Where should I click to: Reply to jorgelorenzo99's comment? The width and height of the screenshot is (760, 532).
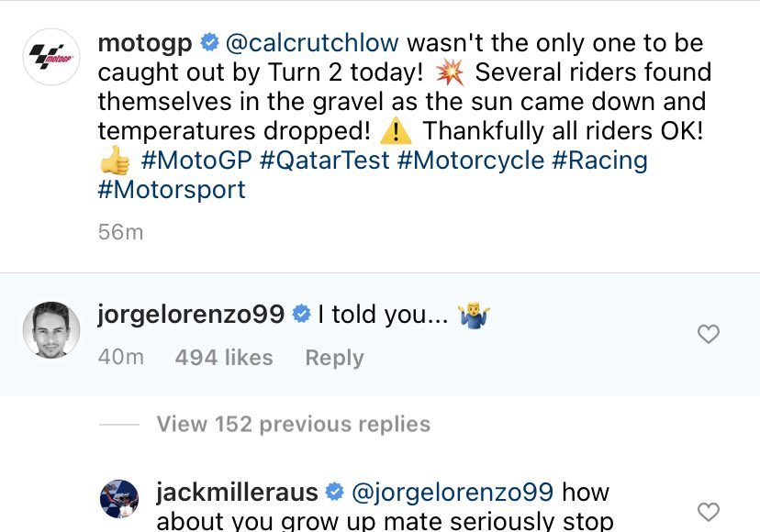(x=334, y=358)
